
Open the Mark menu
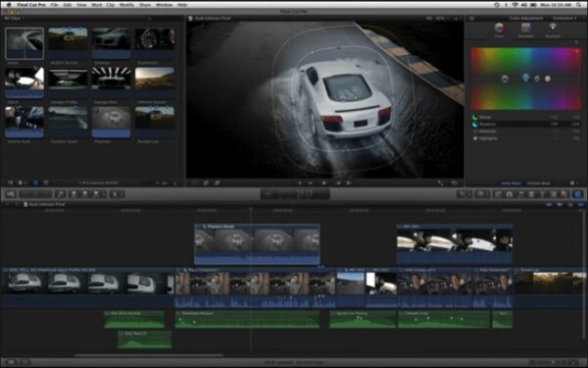point(97,5)
